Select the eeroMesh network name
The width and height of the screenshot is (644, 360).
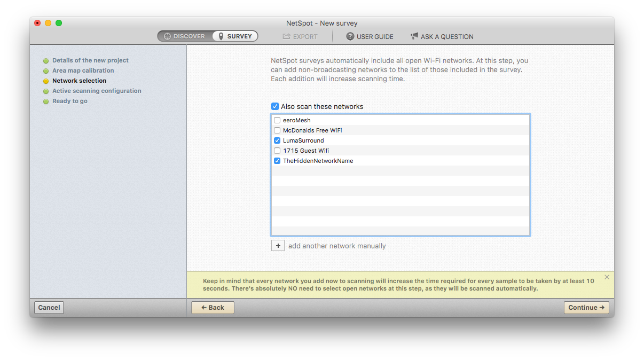point(297,120)
